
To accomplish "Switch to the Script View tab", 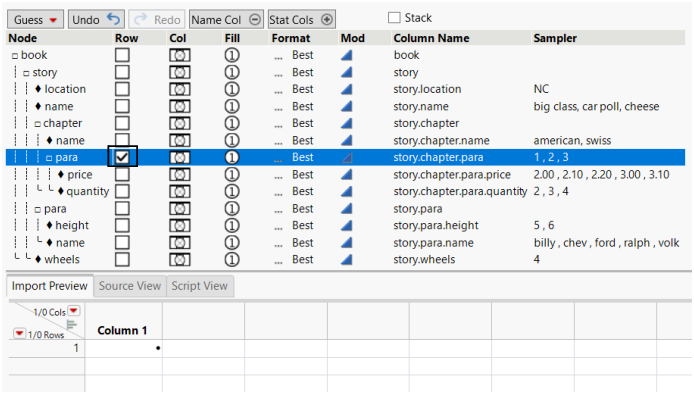I will (x=200, y=286).
